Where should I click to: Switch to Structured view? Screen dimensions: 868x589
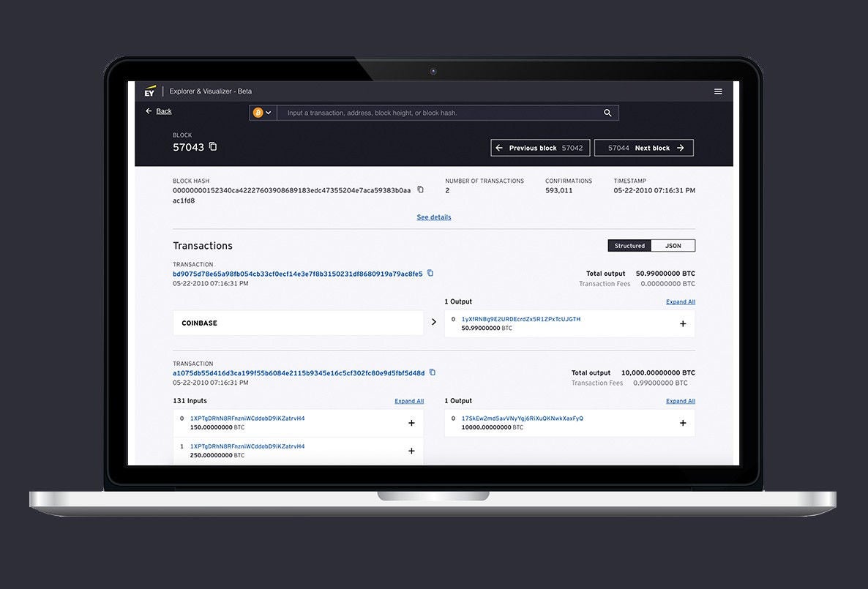click(629, 246)
